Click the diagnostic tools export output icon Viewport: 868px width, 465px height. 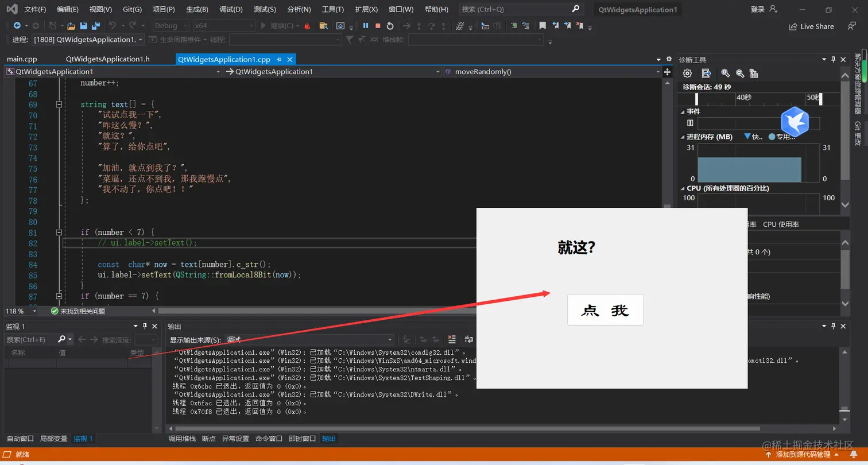coord(707,73)
